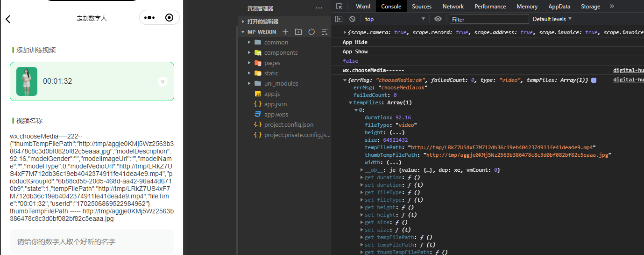Viewport: 644px width, 255px height.
Task: Open the explorer panel more-actions ellipsis
Action: coord(319,8)
